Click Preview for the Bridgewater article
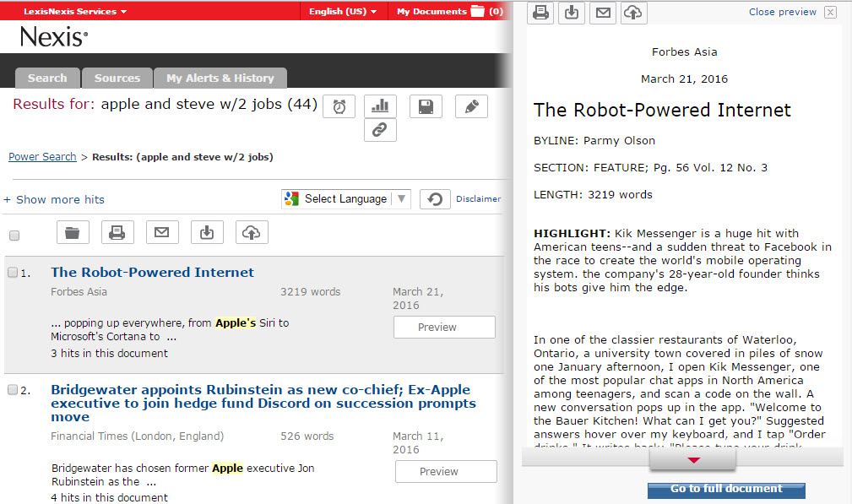This screenshot has height=504, width=852. point(446,471)
